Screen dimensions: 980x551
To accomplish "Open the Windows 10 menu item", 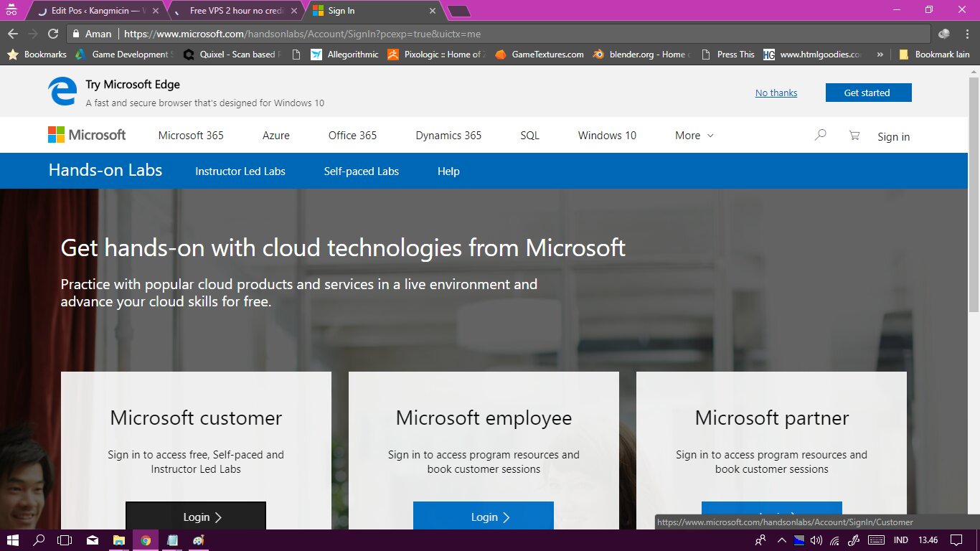I will click(x=607, y=135).
